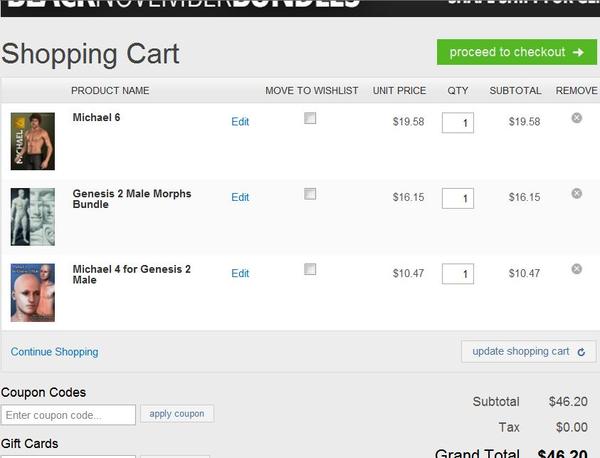Check move to wishlist for Michael 6

tap(310, 118)
